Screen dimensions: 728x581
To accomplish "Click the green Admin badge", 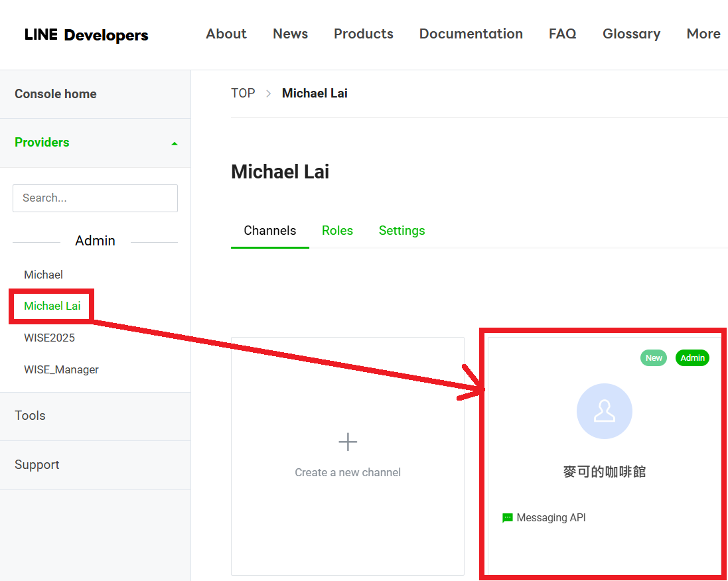I will pos(692,358).
